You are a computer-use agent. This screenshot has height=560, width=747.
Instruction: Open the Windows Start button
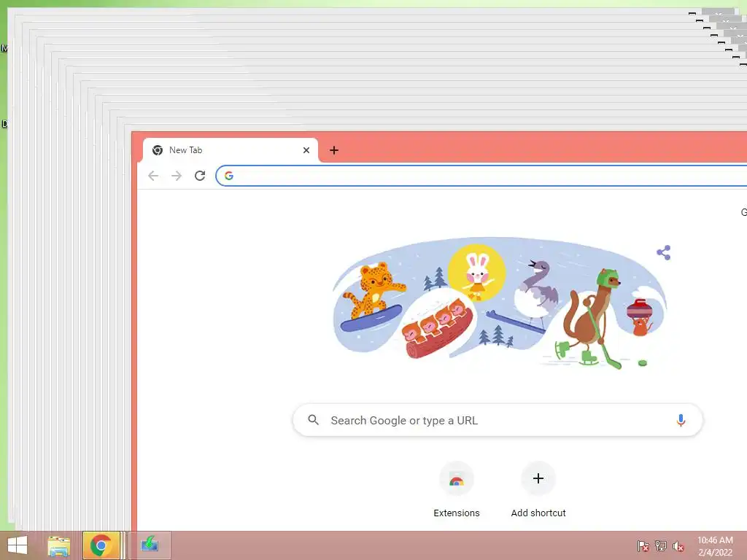18,545
